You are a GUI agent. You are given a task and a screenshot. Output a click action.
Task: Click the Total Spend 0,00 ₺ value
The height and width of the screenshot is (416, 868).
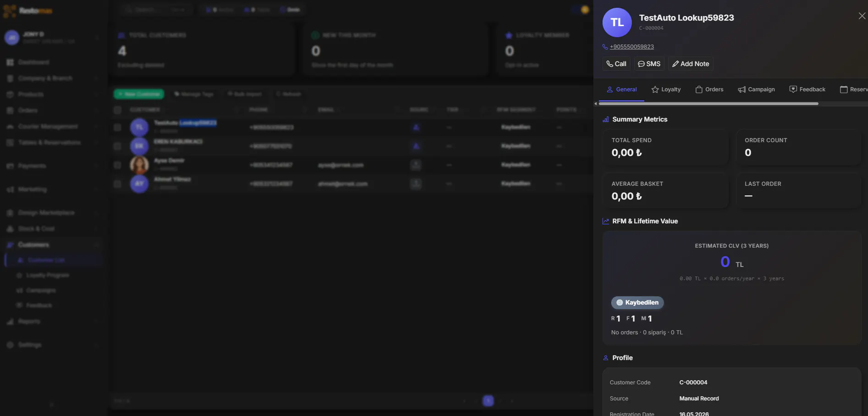tap(626, 153)
